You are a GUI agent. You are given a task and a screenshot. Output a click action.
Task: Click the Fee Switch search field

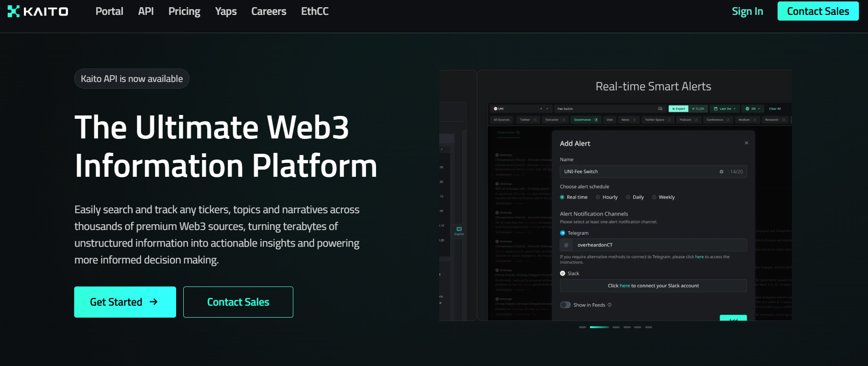(x=610, y=109)
